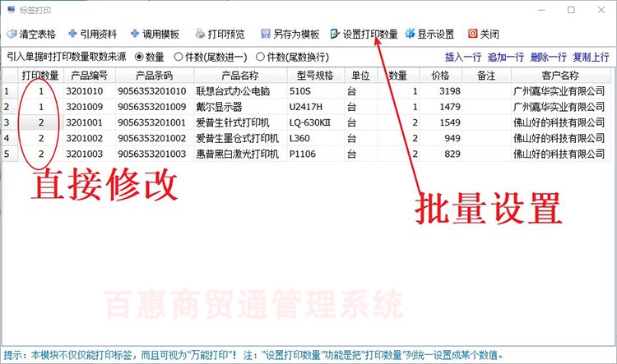
Task: Click product code 3201009
Action: tap(90, 107)
